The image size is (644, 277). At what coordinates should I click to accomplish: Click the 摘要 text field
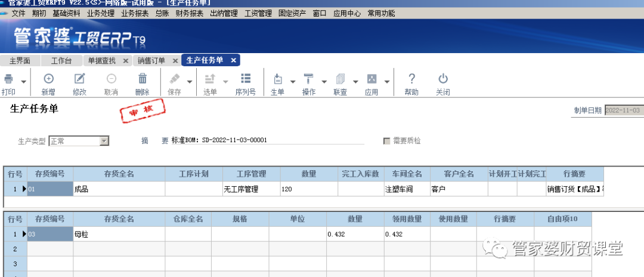pos(268,140)
